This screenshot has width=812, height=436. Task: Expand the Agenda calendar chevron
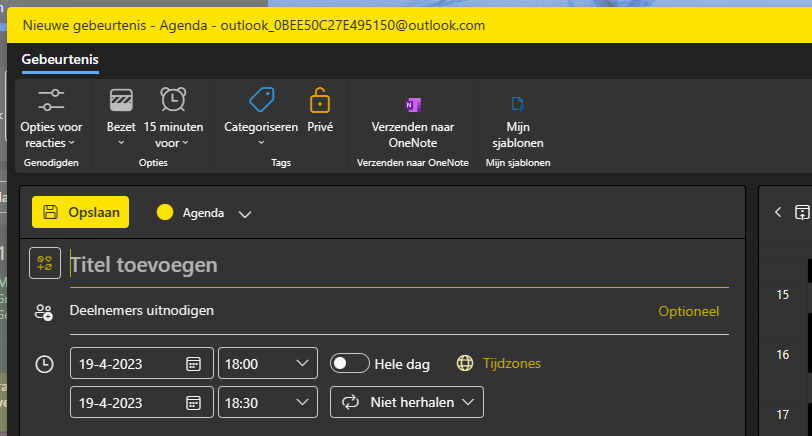244,214
